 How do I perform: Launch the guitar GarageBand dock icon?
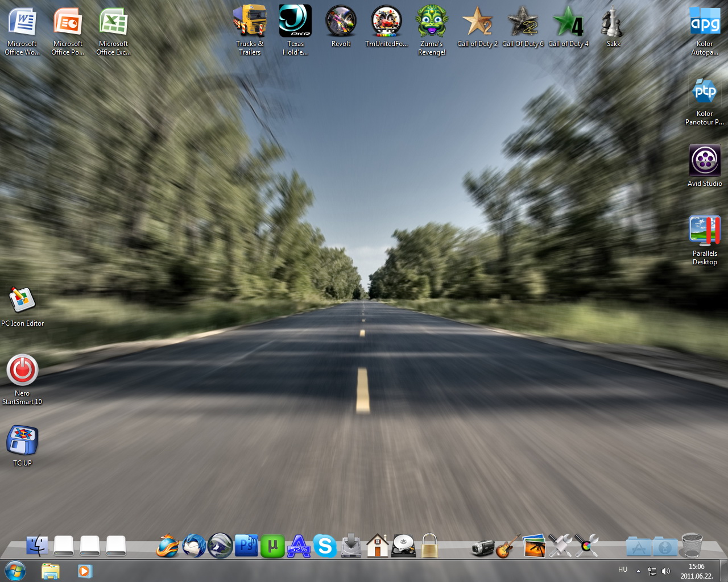tap(508, 546)
